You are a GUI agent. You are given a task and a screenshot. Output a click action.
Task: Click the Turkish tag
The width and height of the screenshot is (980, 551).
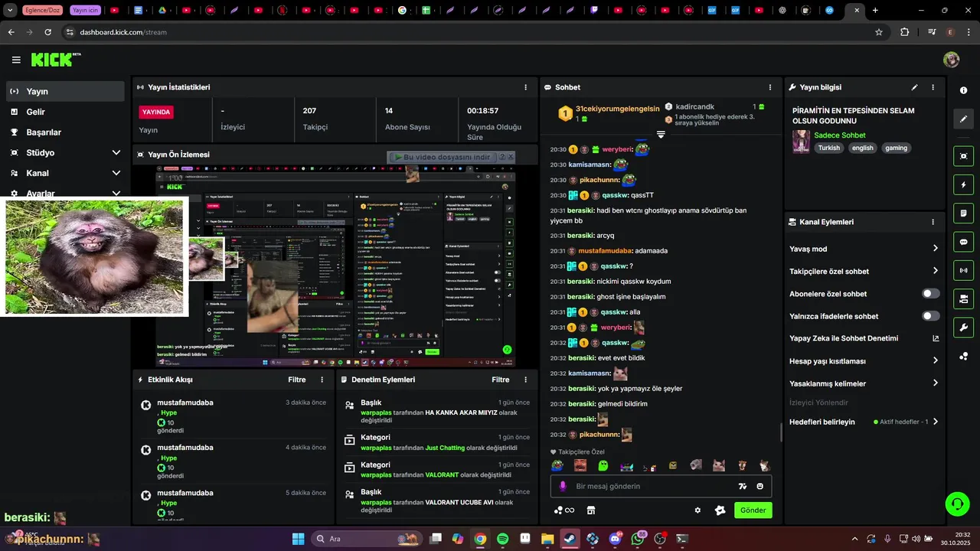click(828, 148)
